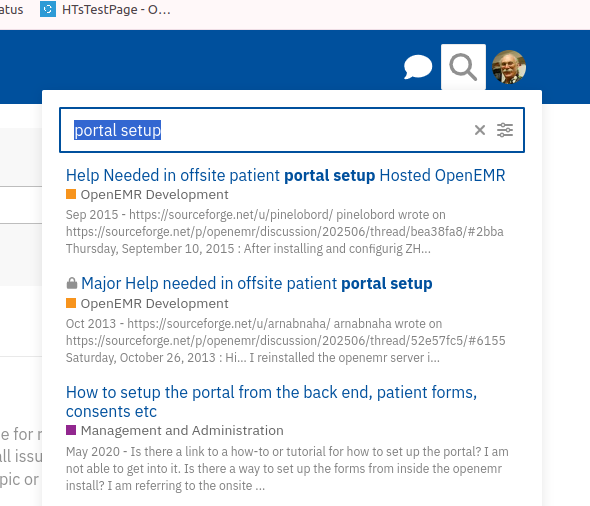Click the lock icon on the closed topic
Image resolution: width=590 pixels, height=506 pixels.
(x=71, y=283)
